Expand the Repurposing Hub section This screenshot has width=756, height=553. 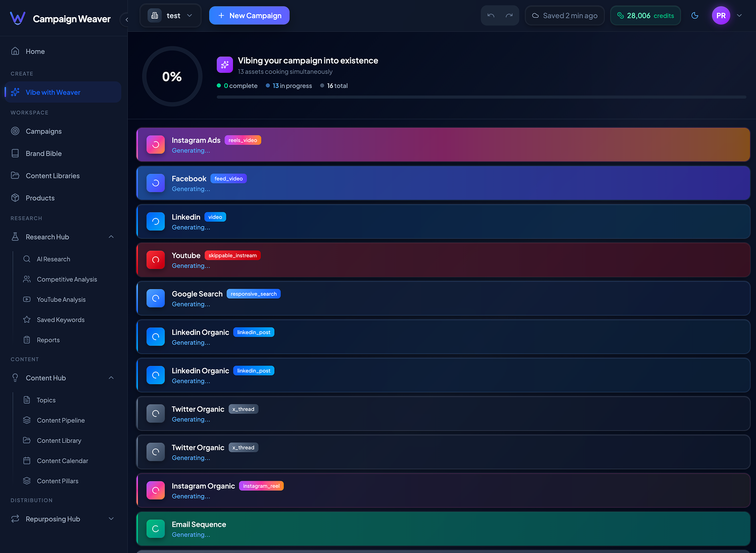pos(111,519)
